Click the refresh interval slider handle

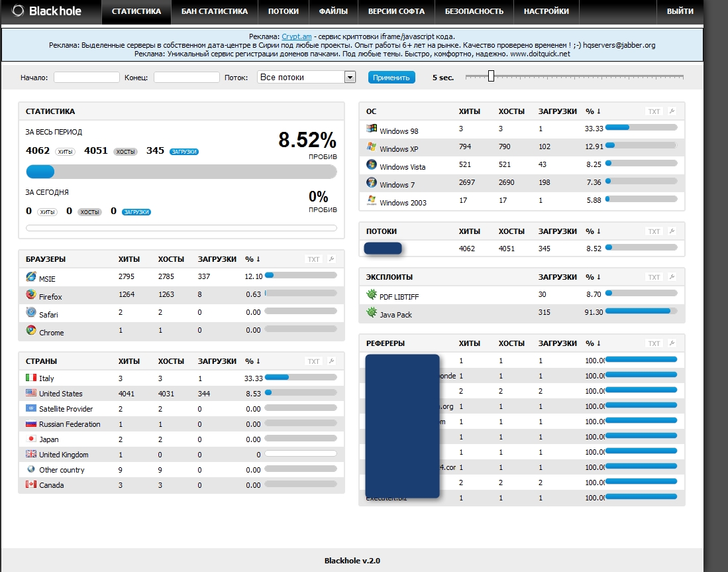(491, 76)
